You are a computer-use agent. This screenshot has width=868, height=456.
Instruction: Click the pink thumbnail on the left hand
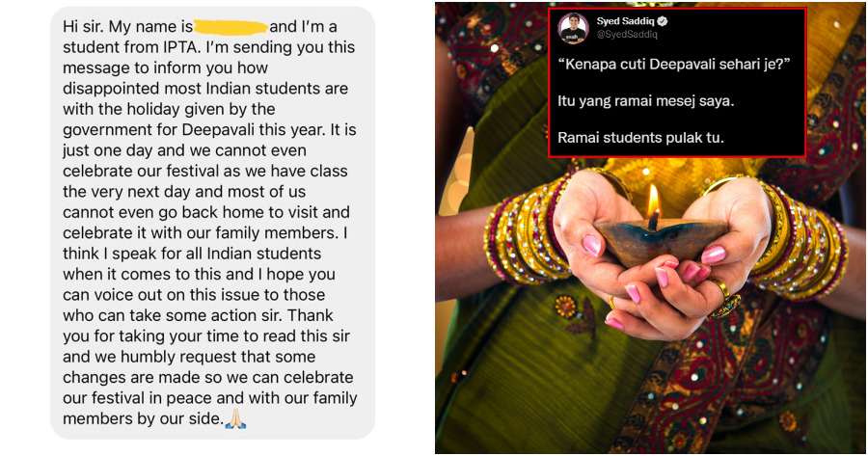[592, 245]
